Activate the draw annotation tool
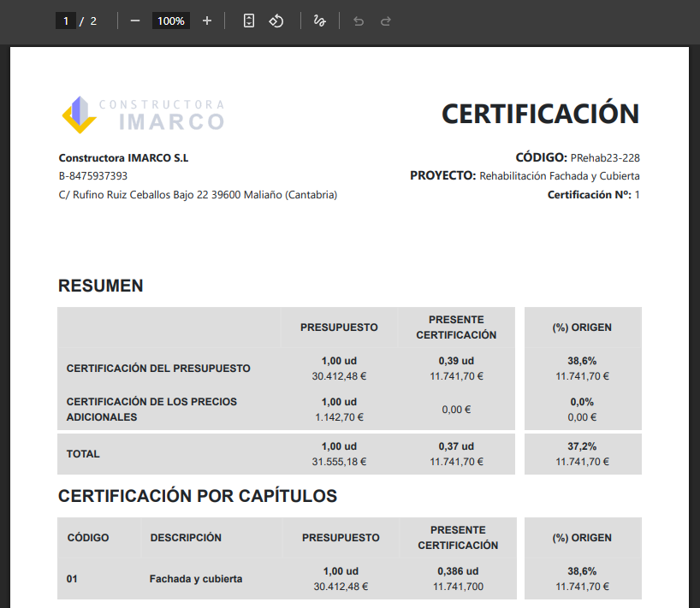Image resolution: width=700 pixels, height=608 pixels. [320, 21]
